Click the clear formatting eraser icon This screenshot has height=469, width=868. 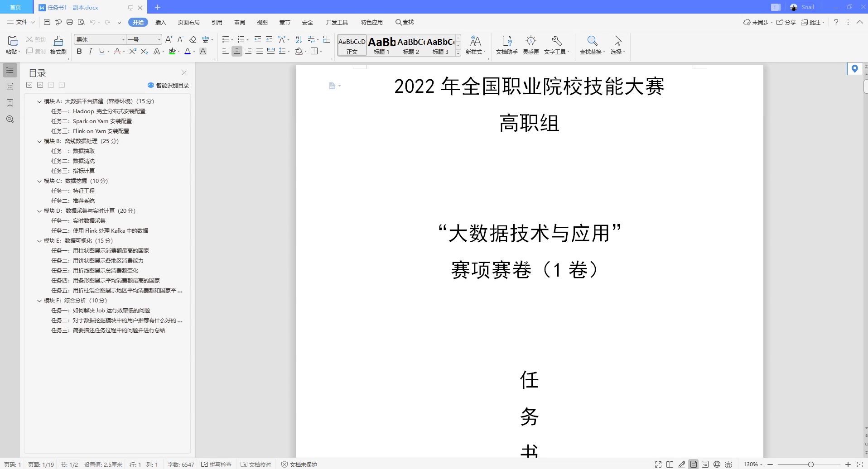click(x=193, y=39)
